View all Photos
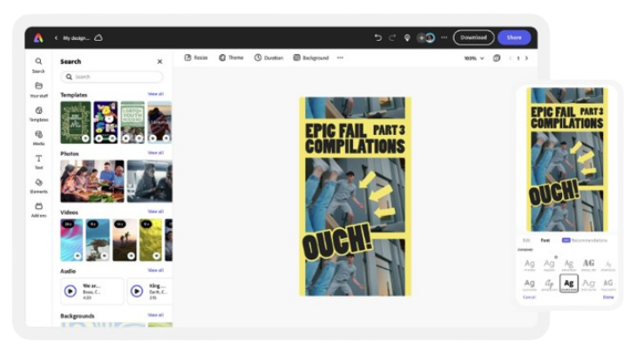This screenshot has width=644, height=350. [x=156, y=152]
